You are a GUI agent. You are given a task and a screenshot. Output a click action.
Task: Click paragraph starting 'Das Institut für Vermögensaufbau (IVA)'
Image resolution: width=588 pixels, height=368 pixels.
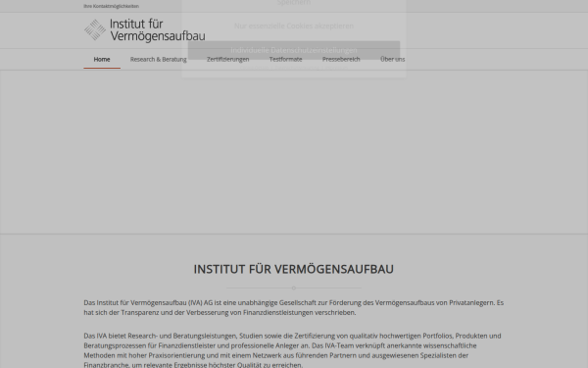coord(294,307)
